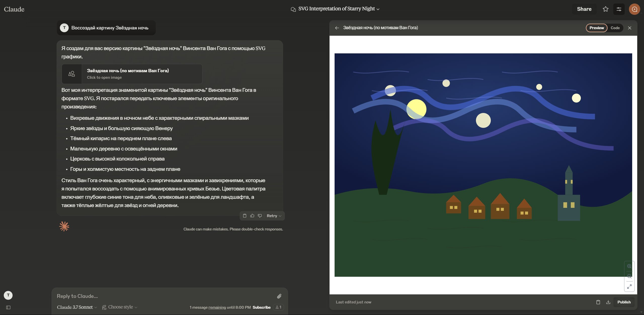The height and width of the screenshot is (315, 644).
Task: Switch to the Preview tab
Action: (596, 28)
